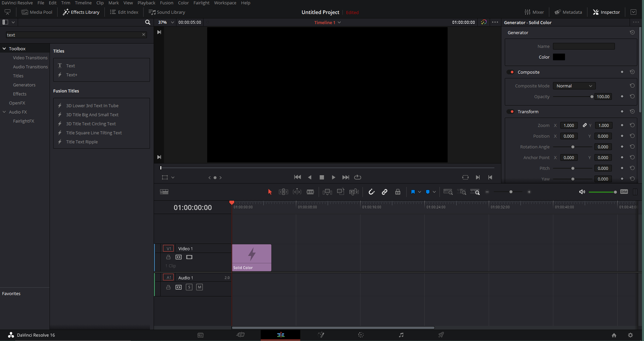The width and height of the screenshot is (644, 341).
Task: Open the Composite Mode dropdown
Action: click(x=574, y=86)
